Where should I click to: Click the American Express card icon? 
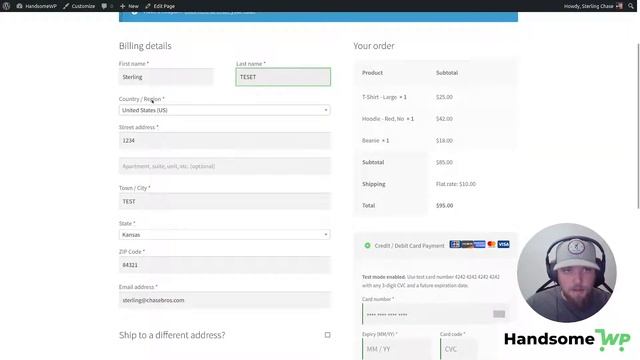pos(479,244)
